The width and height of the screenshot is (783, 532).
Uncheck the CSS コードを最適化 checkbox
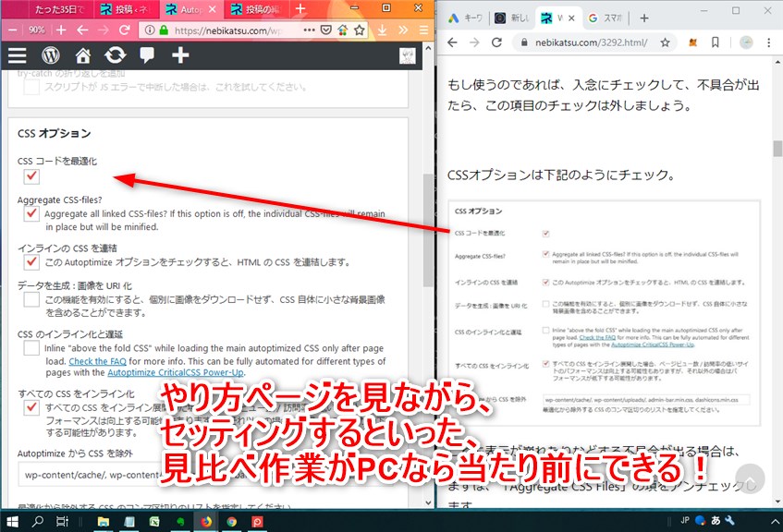(31, 175)
